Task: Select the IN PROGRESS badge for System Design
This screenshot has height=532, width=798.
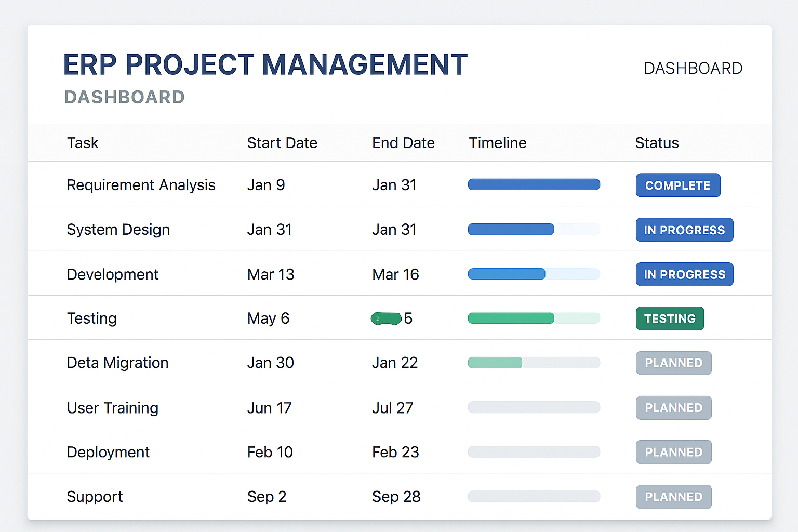Action: [x=684, y=230]
